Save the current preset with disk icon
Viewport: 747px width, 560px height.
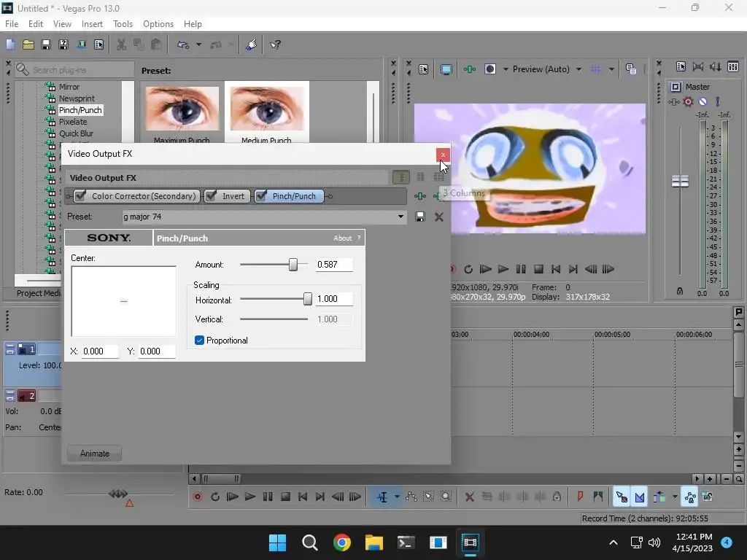click(419, 217)
